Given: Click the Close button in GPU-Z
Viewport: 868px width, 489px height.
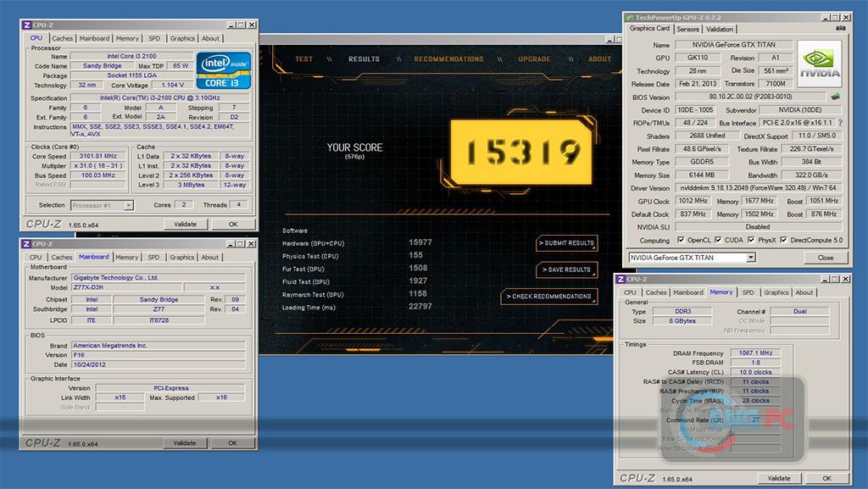Looking at the screenshot, I should pyautogui.click(x=826, y=258).
